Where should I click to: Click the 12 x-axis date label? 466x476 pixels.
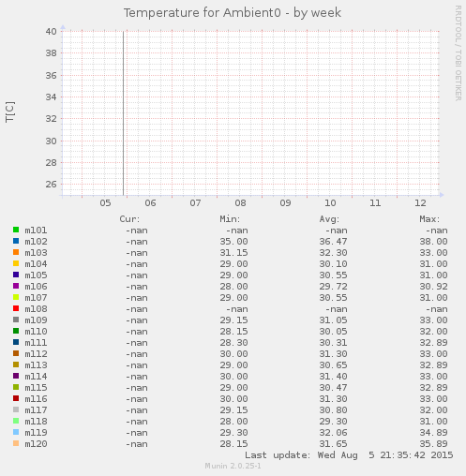coord(420,203)
